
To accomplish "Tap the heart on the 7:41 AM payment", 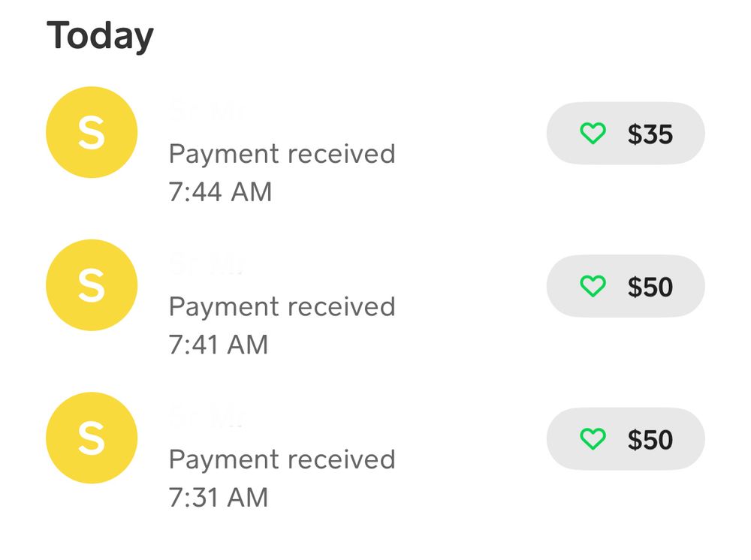I will click(593, 286).
